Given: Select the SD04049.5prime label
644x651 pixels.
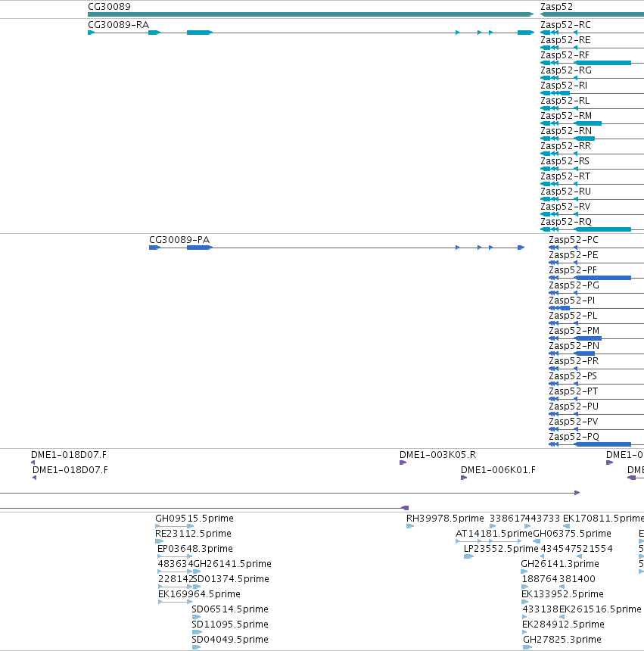Looking at the screenshot, I should 230,640.
